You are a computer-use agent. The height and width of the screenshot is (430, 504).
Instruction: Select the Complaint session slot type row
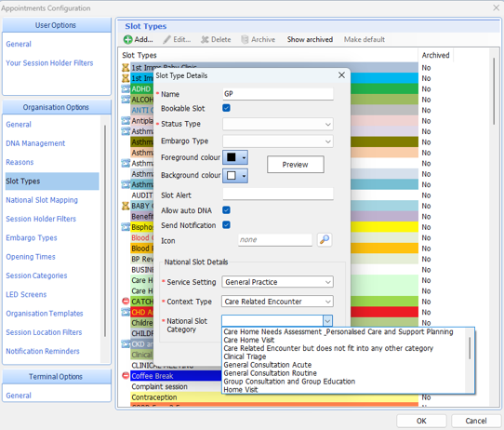point(176,386)
